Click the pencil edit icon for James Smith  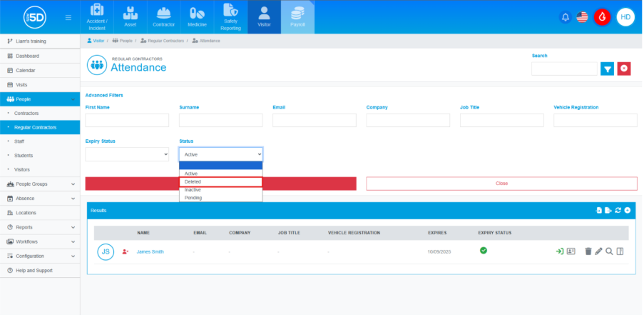598,251
